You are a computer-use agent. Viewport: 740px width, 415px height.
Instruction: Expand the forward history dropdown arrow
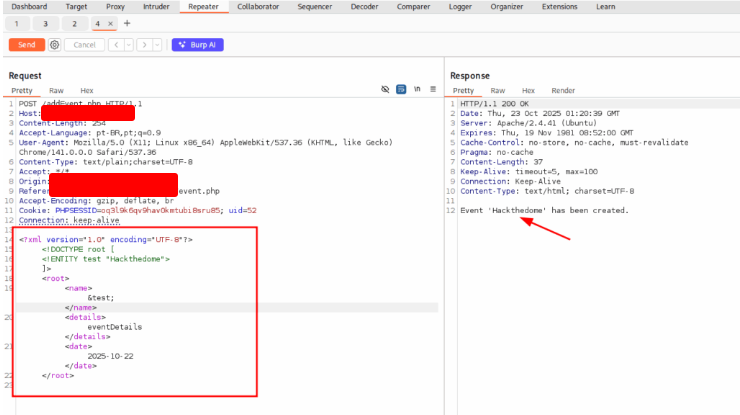(156, 45)
